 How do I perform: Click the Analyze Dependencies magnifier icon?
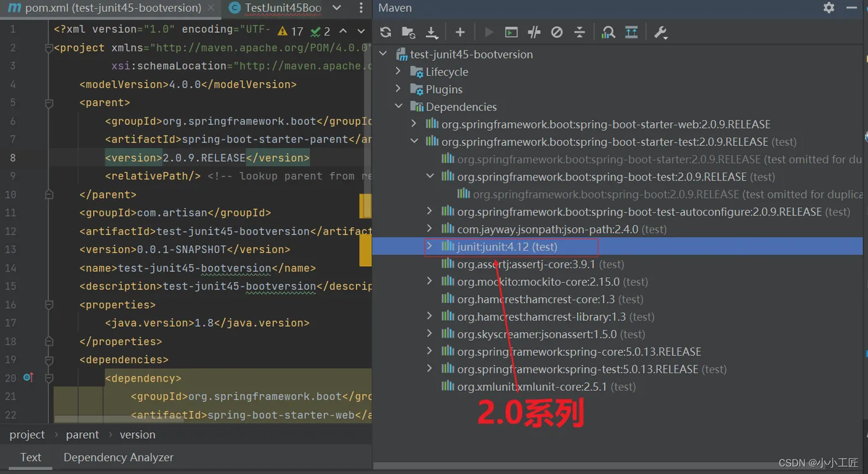(608, 32)
